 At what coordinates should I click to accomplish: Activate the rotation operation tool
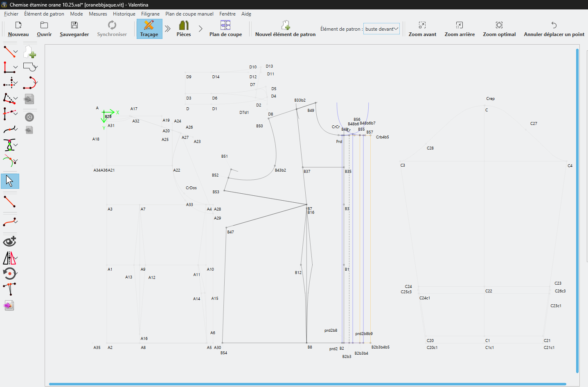coord(9,273)
